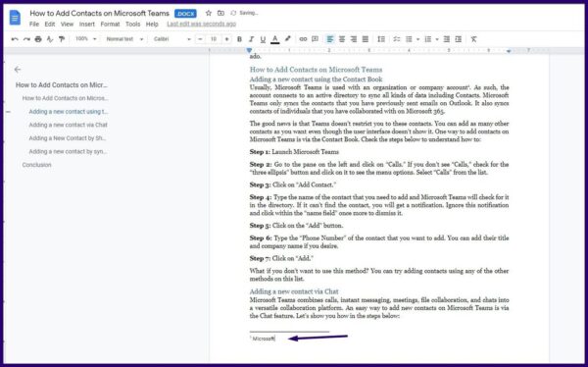
Task: Close the document outline with back arrow
Action: [18, 69]
